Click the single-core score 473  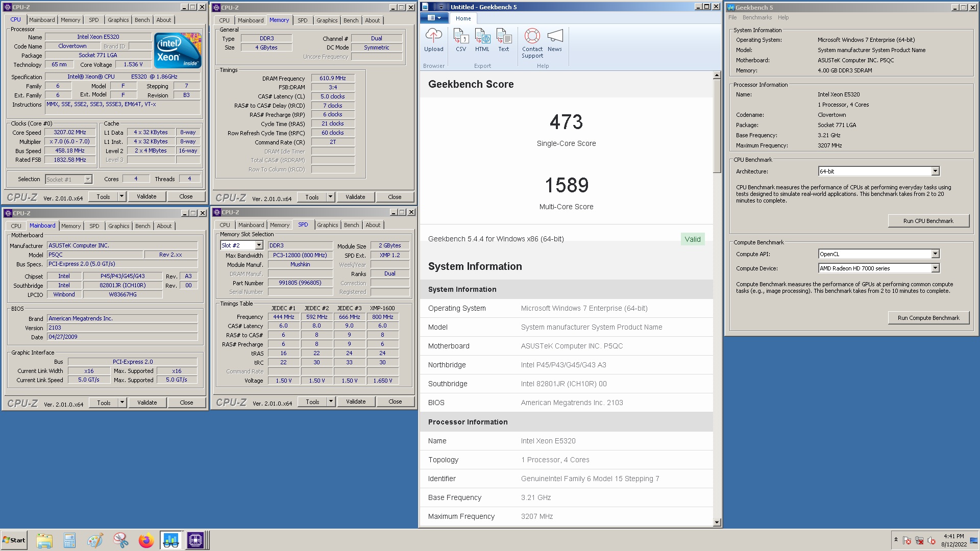[566, 122]
